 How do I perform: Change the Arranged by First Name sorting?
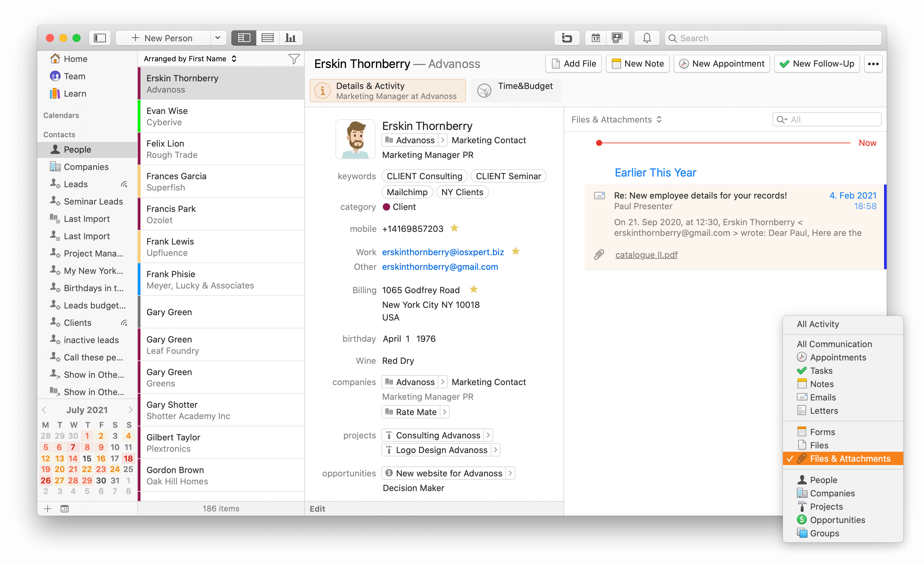[x=190, y=59]
